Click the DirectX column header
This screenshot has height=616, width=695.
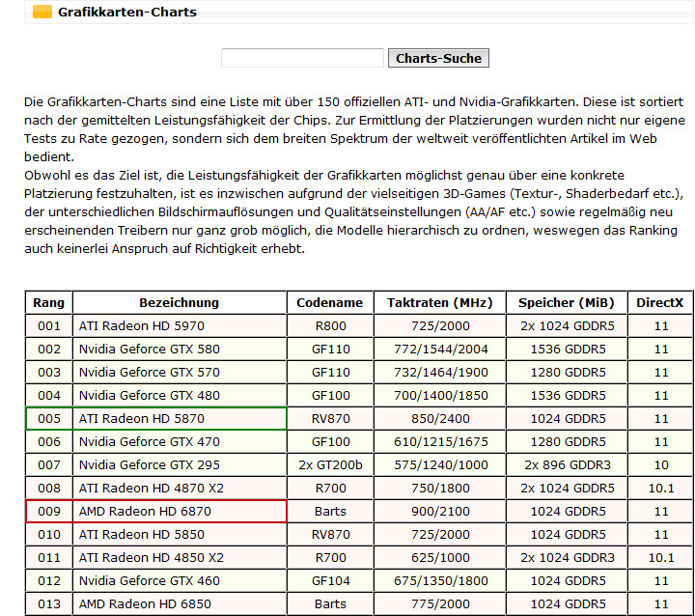(x=660, y=302)
